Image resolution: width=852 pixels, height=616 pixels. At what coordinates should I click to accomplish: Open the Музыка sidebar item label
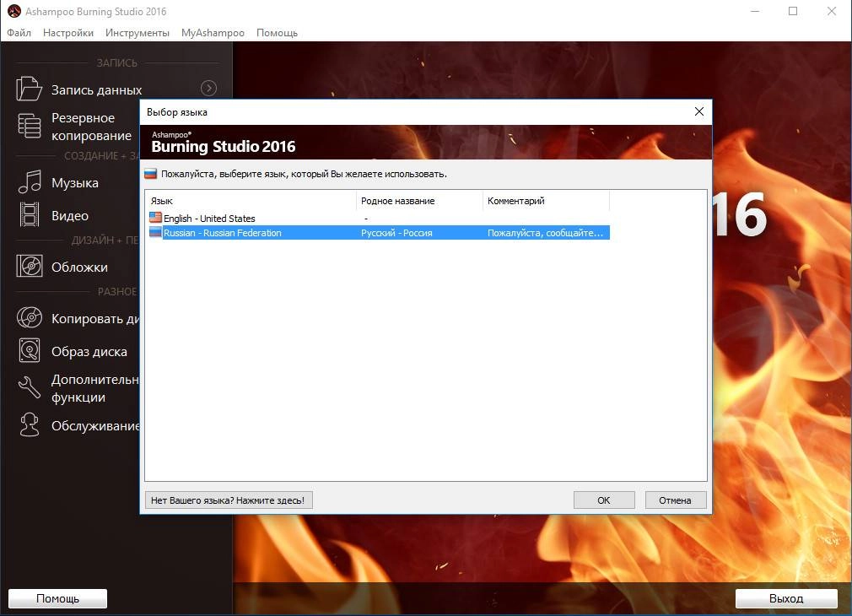pyautogui.click(x=75, y=182)
